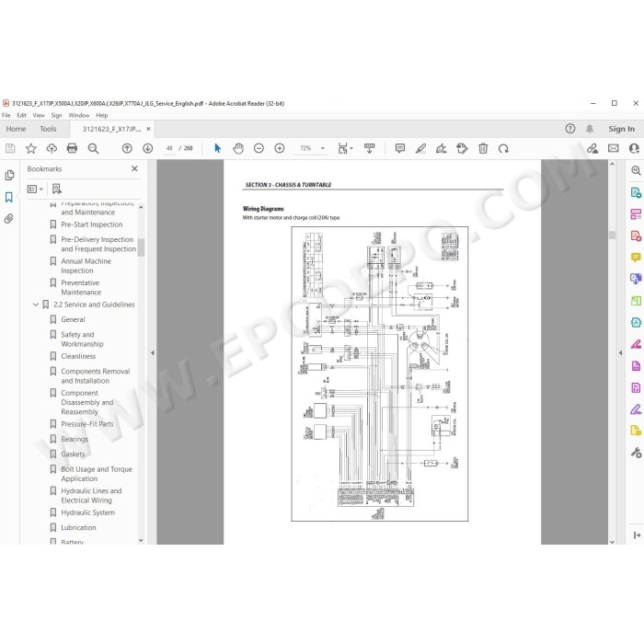The height and width of the screenshot is (644, 644).
Task: Open the find text magnifier tool
Action: coord(93,148)
